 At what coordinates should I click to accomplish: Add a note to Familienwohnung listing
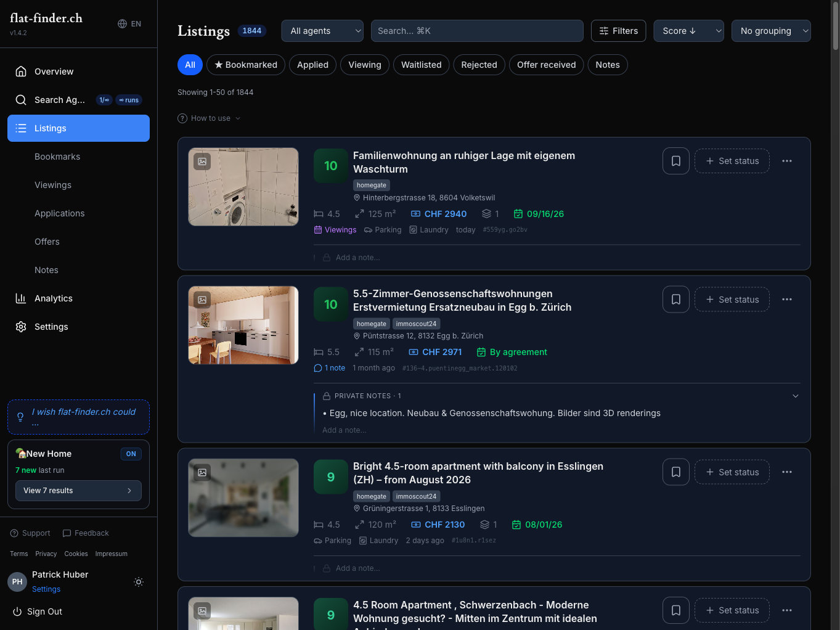357,258
